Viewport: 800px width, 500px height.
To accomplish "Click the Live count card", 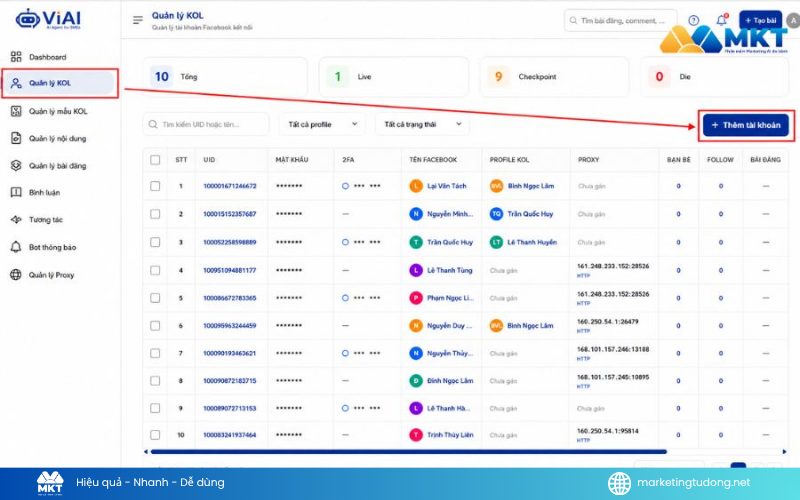I will 393,77.
